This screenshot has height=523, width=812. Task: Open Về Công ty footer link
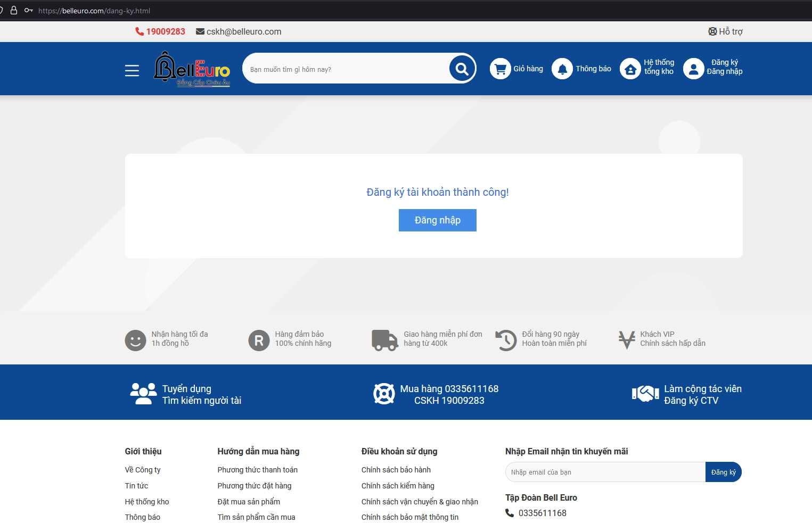click(x=143, y=470)
